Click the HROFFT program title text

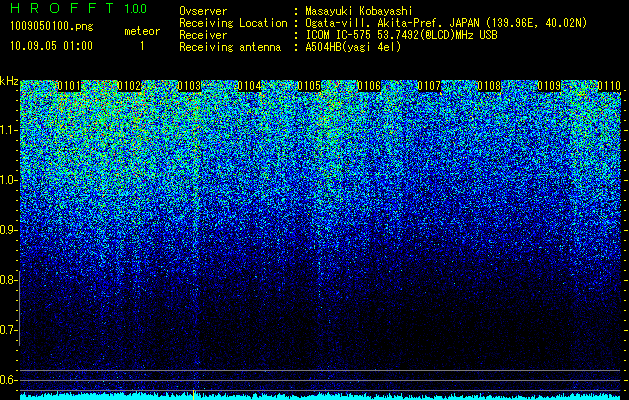click(63, 8)
